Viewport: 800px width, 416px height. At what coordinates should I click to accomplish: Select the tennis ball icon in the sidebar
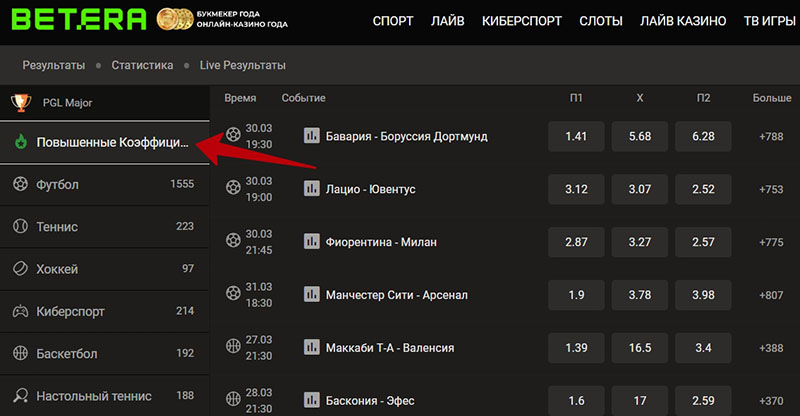[20, 226]
